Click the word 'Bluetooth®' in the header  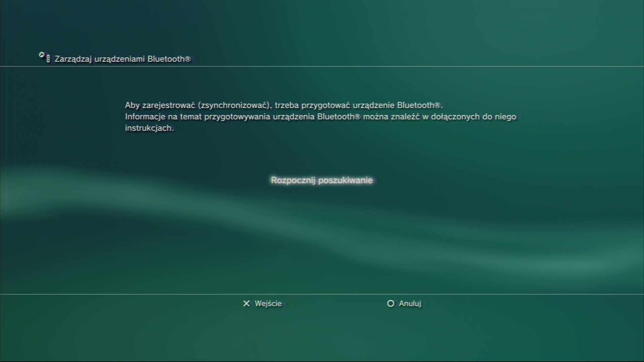169,59
